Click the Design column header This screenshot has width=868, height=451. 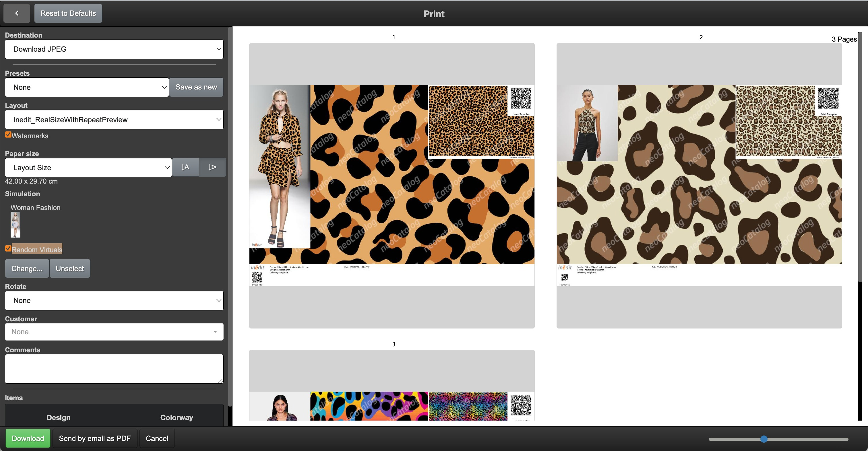[x=58, y=417]
